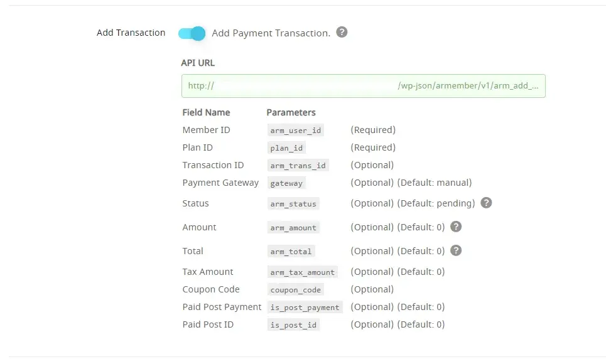Click help icon next to Add Payment Transaction
Viewport: 606px width, 364px height.
tap(342, 32)
